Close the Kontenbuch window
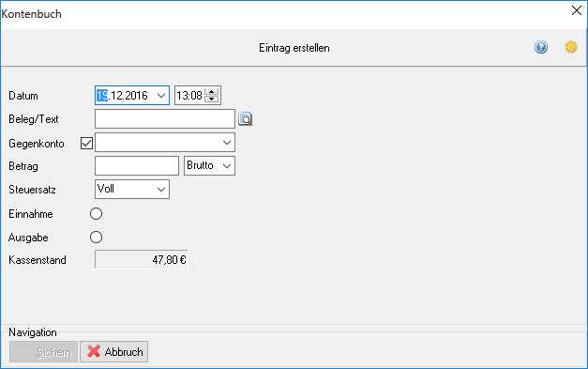Image resolution: width=588 pixels, height=369 pixels. [x=577, y=10]
